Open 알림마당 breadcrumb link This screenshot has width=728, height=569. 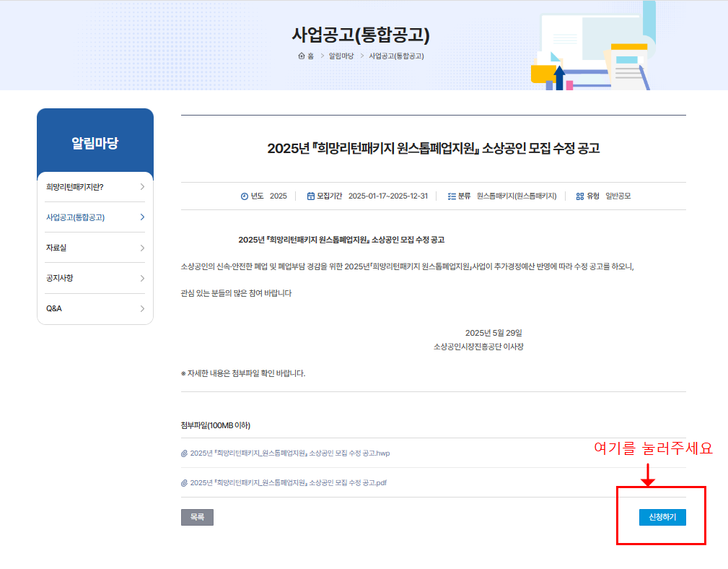pos(341,56)
